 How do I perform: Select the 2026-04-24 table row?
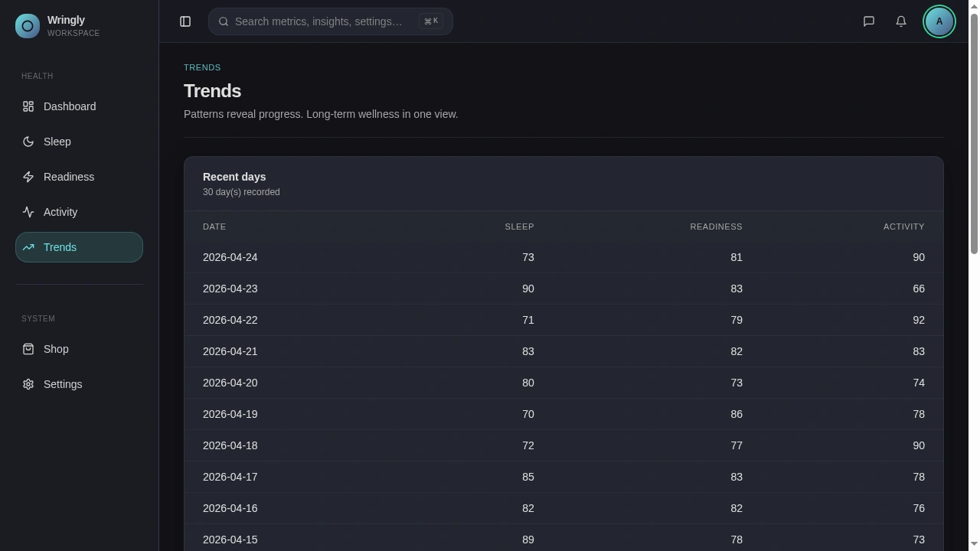coord(563,257)
